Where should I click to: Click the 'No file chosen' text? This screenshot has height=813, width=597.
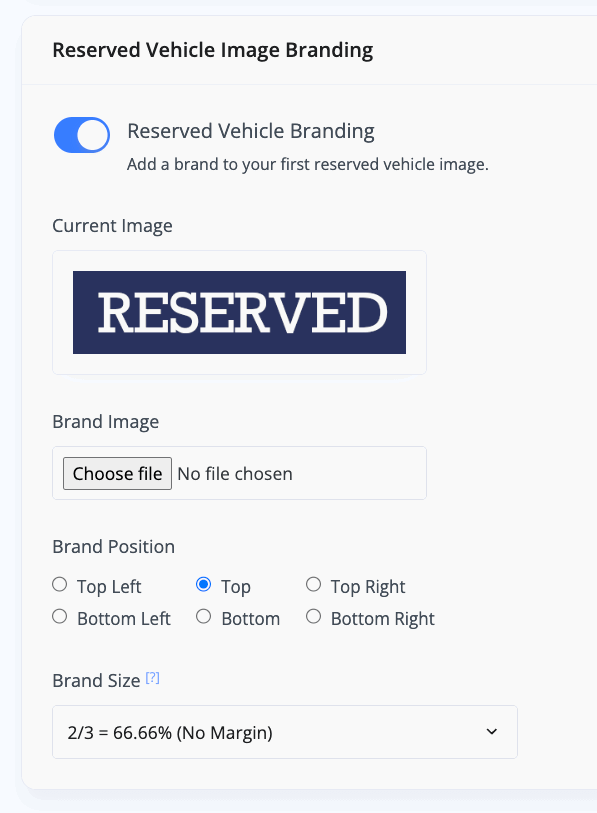[235, 474]
